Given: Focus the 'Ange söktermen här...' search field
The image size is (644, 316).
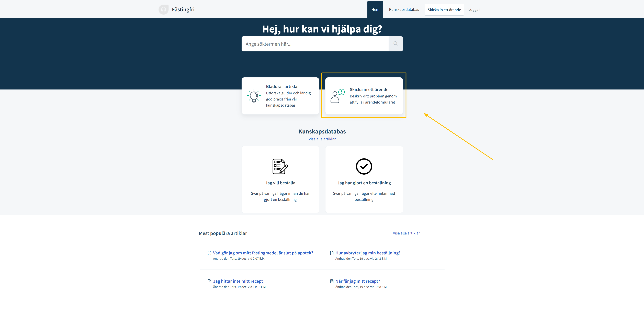Looking at the screenshot, I should click(x=315, y=44).
